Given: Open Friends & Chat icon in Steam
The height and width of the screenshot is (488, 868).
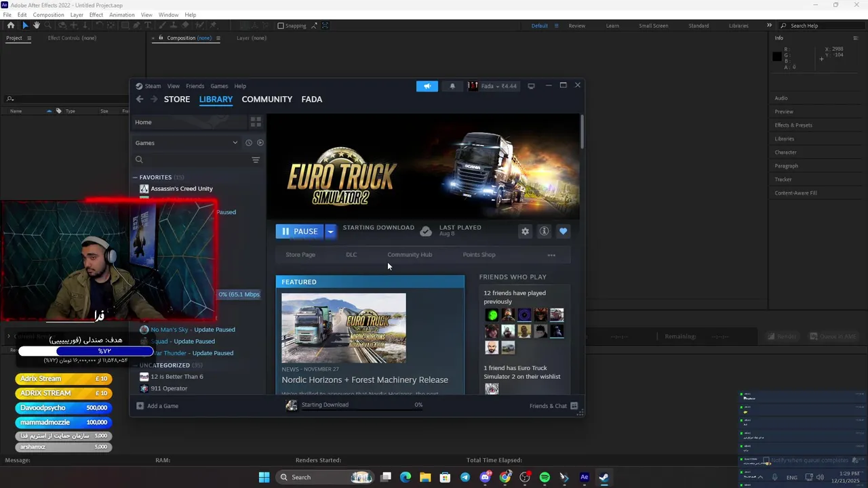Looking at the screenshot, I should coord(574,406).
